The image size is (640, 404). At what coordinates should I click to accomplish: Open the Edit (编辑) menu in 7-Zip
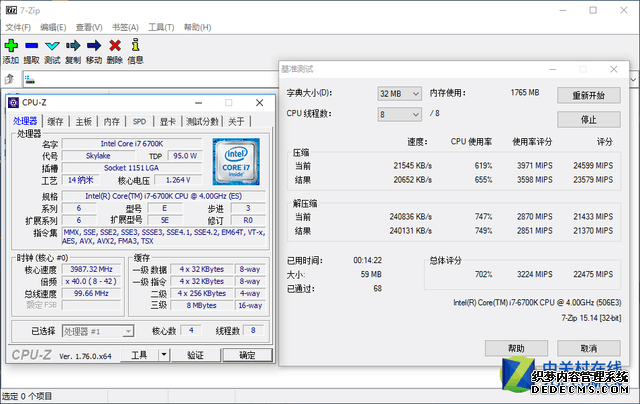(x=53, y=27)
